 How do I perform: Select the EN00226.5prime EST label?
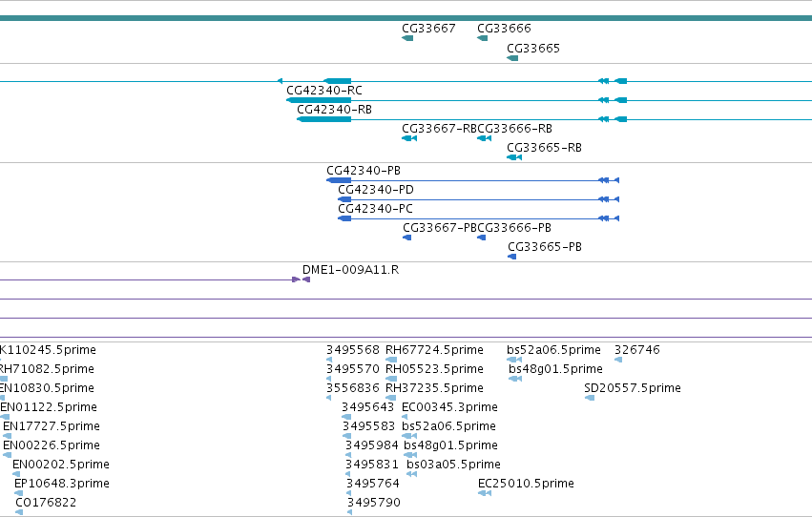click(52, 445)
